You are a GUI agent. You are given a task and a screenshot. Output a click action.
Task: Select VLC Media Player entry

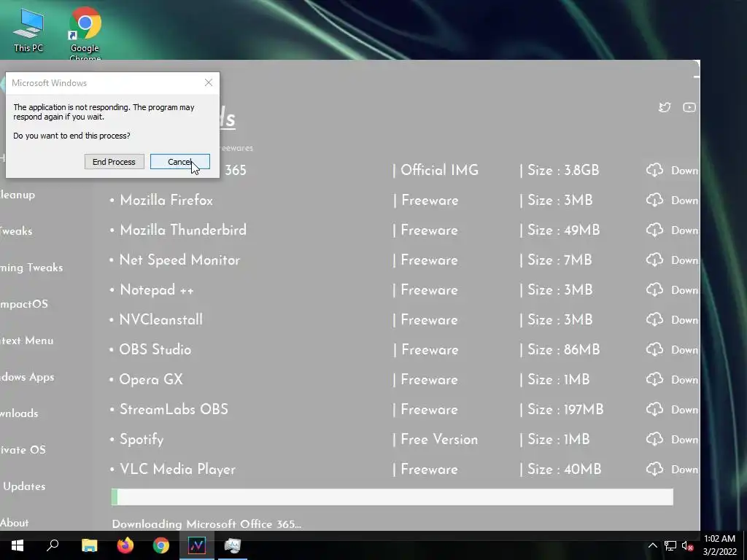178,470
